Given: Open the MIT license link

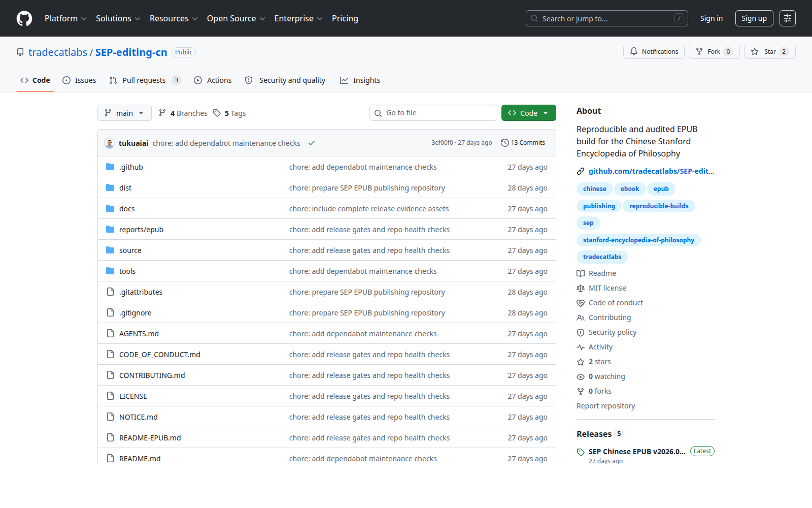Looking at the screenshot, I should [607, 288].
